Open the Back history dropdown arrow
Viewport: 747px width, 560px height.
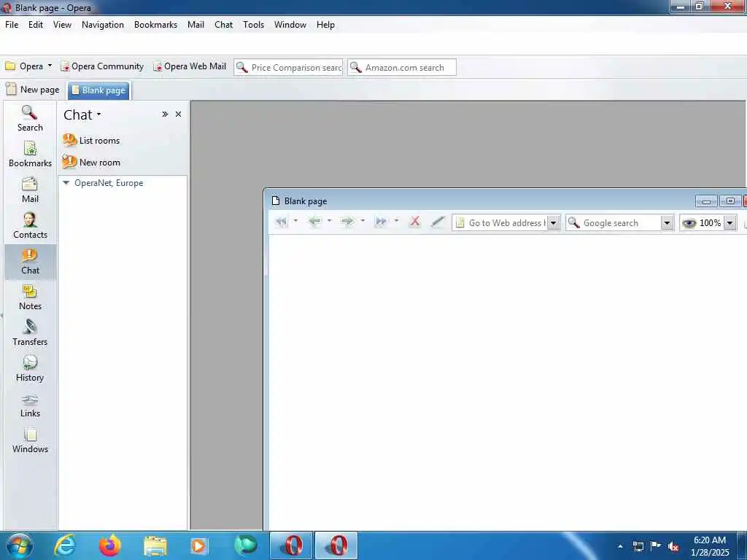tap(329, 220)
